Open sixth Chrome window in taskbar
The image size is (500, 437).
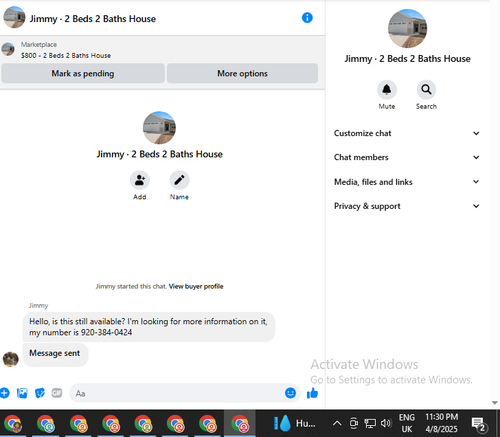click(175, 423)
